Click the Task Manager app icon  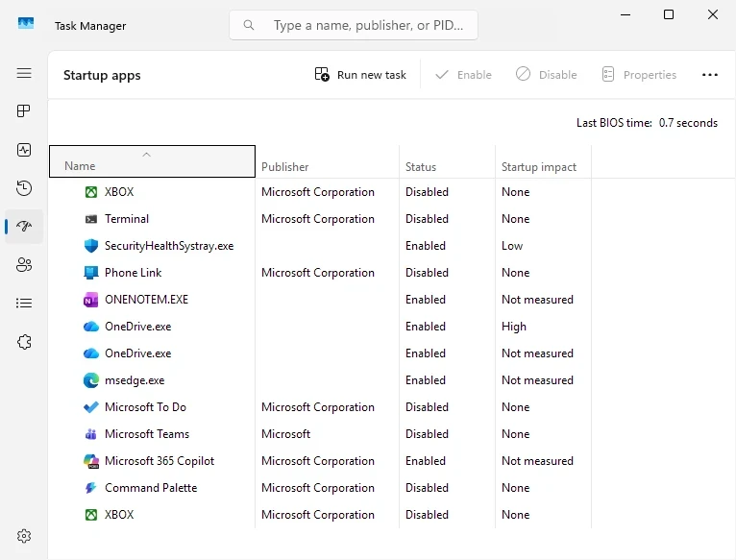point(26,23)
